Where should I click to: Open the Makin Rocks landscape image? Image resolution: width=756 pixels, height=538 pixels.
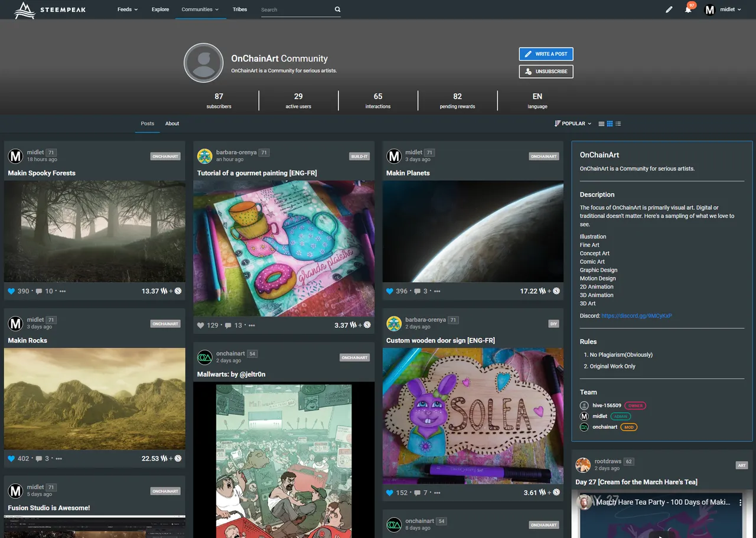[94, 399]
